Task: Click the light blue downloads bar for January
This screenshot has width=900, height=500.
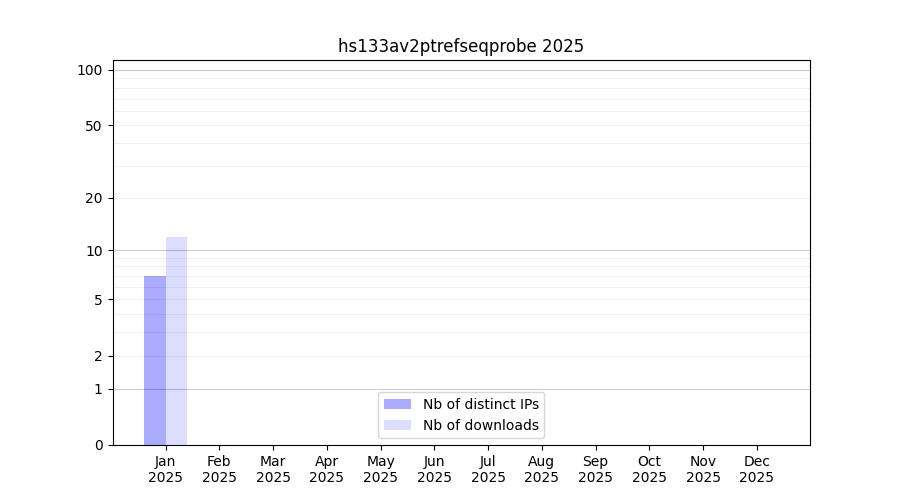Action: 176,341
